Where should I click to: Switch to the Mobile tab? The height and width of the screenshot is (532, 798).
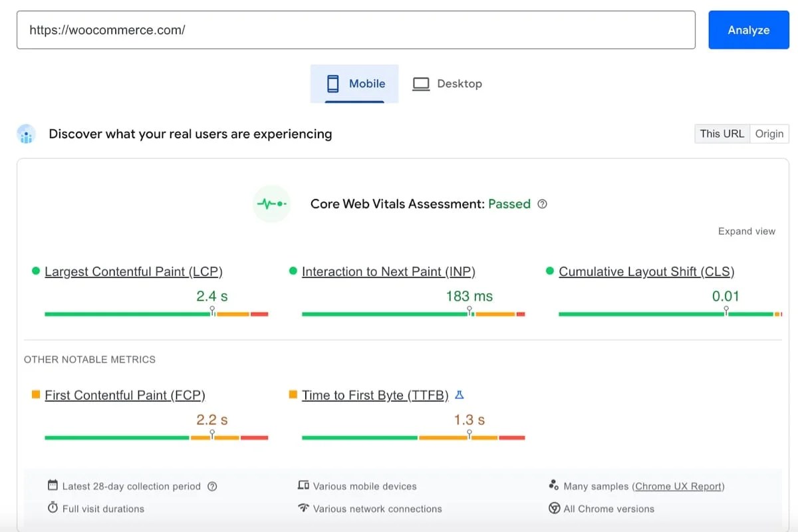pyautogui.click(x=353, y=83)
